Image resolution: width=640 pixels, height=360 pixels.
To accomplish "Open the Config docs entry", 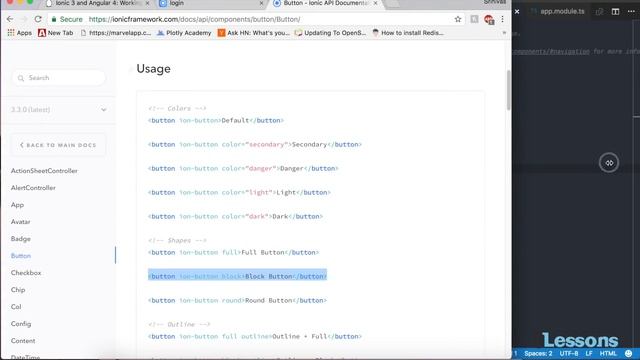I will pyautogui.click(x=21, y=324).
